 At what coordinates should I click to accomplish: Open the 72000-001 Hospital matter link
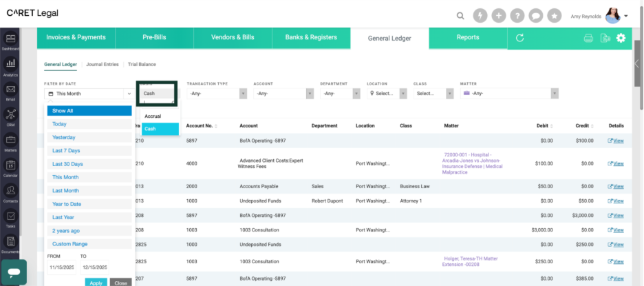pos(473,163)
